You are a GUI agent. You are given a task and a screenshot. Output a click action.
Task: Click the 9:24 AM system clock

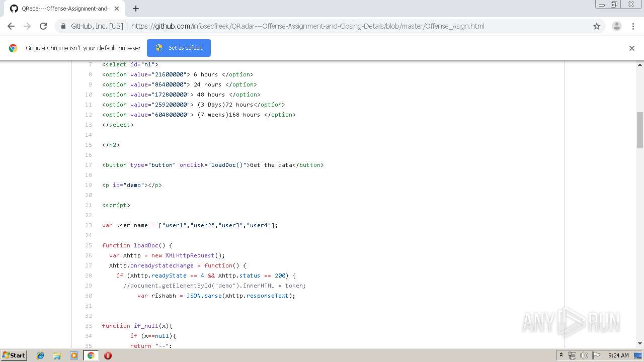click(618, 355)
